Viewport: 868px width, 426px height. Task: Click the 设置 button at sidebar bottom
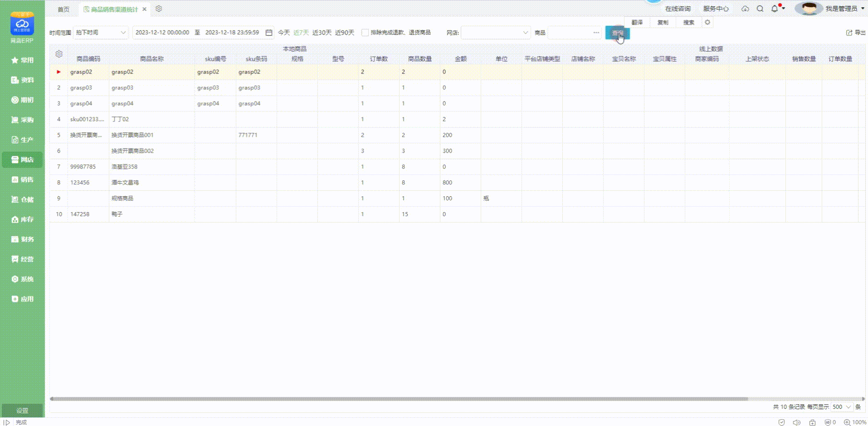point(22,411)
